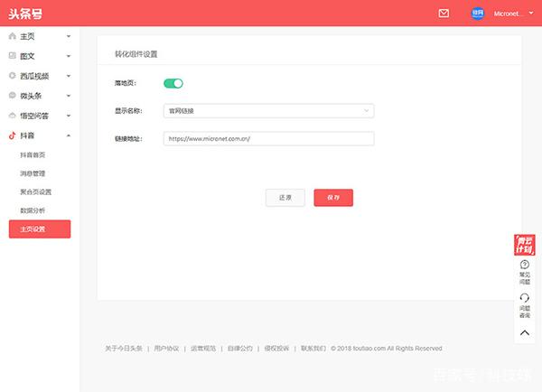Viewport: 542px width, 392px height.
Task: Click the 头条号 logo
Action: (25, 14)
